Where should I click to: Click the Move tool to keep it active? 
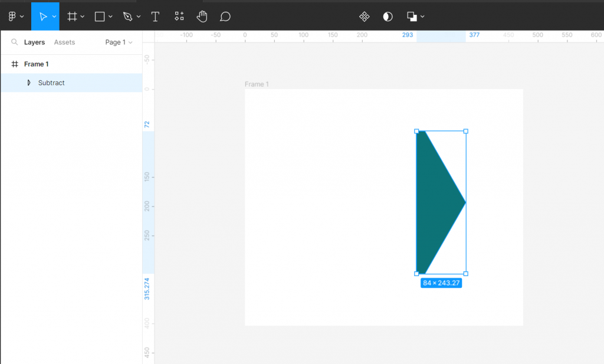pyautogui.click(x=42, y=16)
